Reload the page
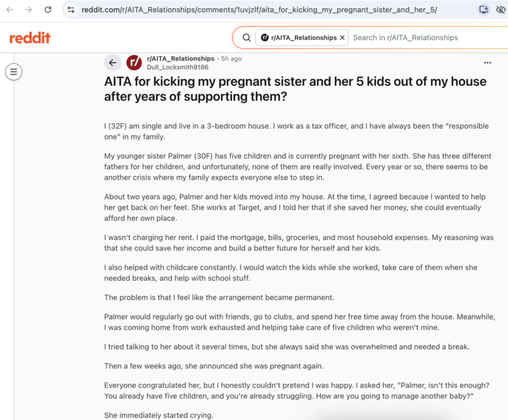This screenshot has width=508, height=420. click(48, 10)
